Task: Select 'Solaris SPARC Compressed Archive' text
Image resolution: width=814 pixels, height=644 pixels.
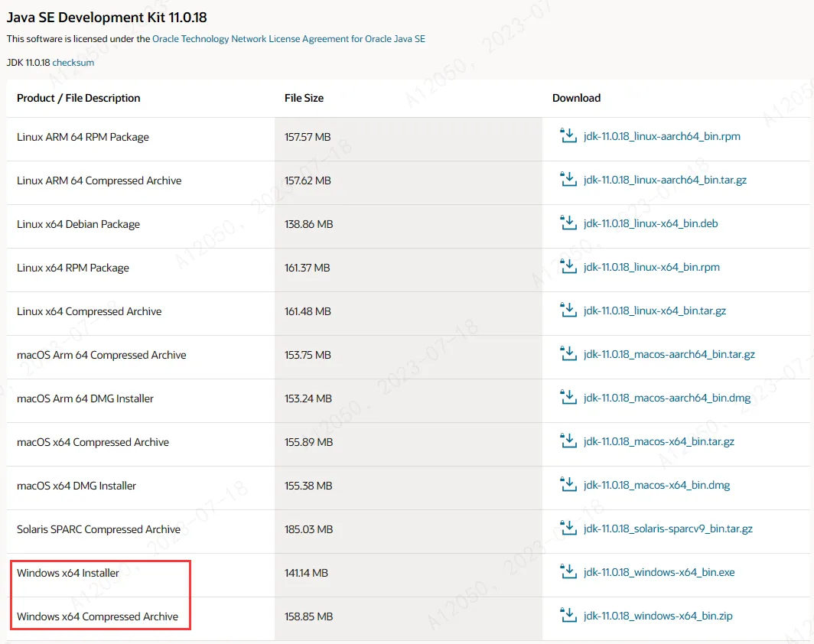Action: [x=99, y=529]
